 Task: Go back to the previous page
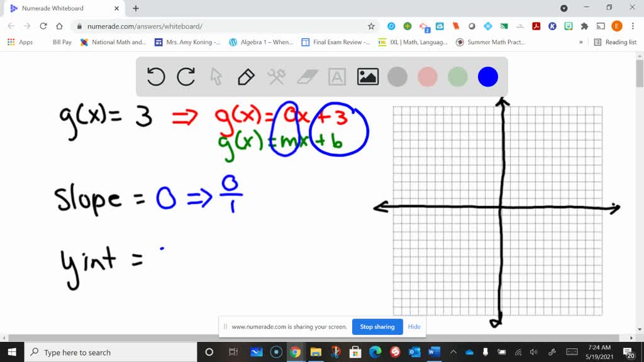(11, 26)
